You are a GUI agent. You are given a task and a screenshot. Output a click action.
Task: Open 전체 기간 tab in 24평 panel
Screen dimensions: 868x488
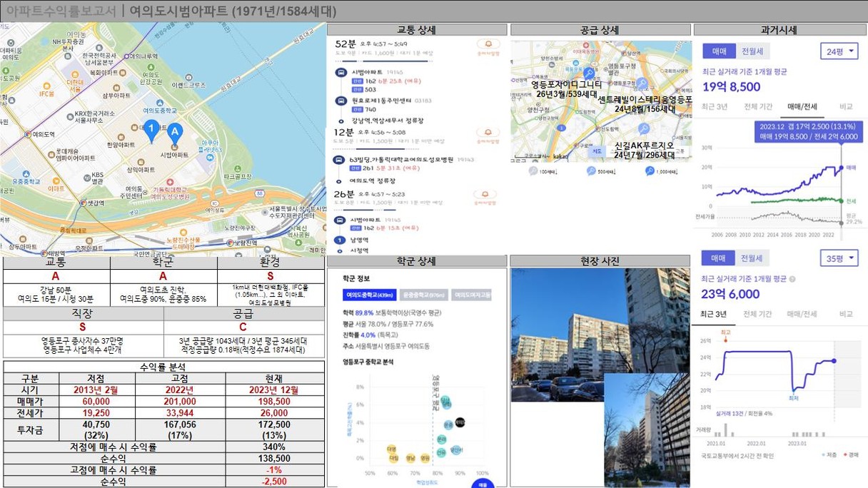click(x=758, y=106)
